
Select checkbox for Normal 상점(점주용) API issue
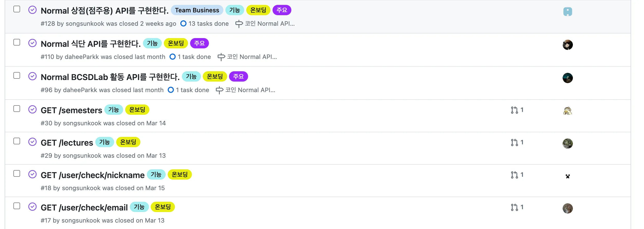point(17,9)
